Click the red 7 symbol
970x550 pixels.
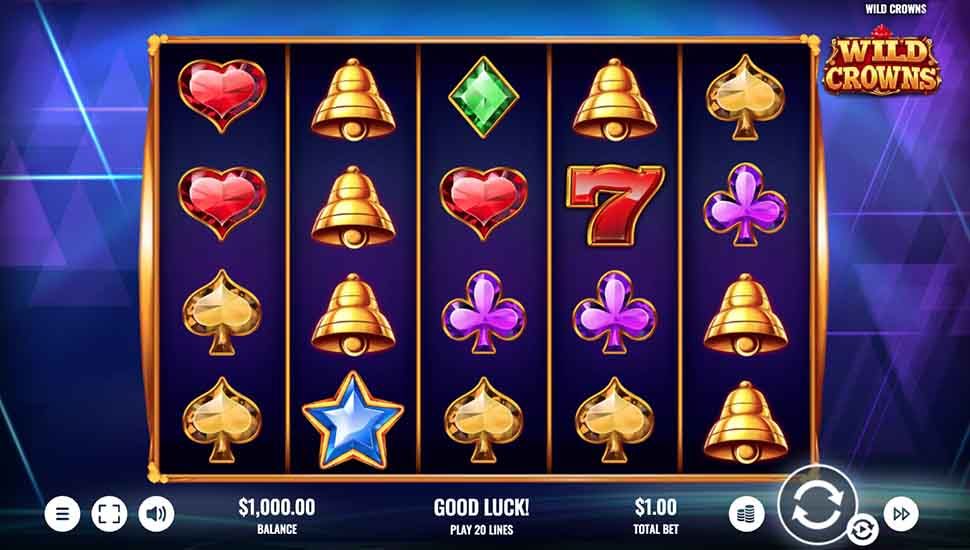(614, 205)
